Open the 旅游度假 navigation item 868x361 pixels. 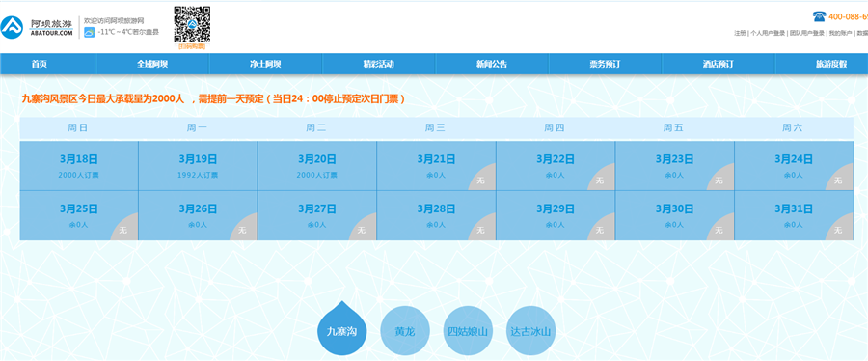pos(831,64)
